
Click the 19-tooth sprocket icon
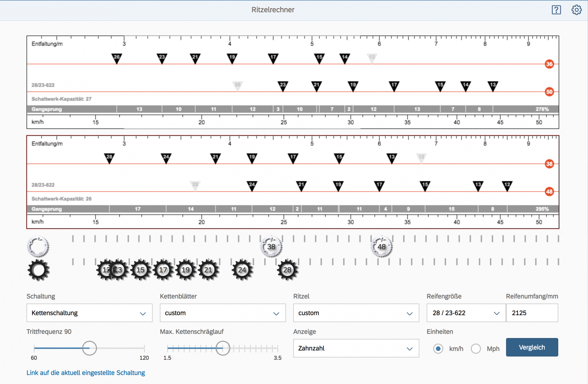(186, 270)
